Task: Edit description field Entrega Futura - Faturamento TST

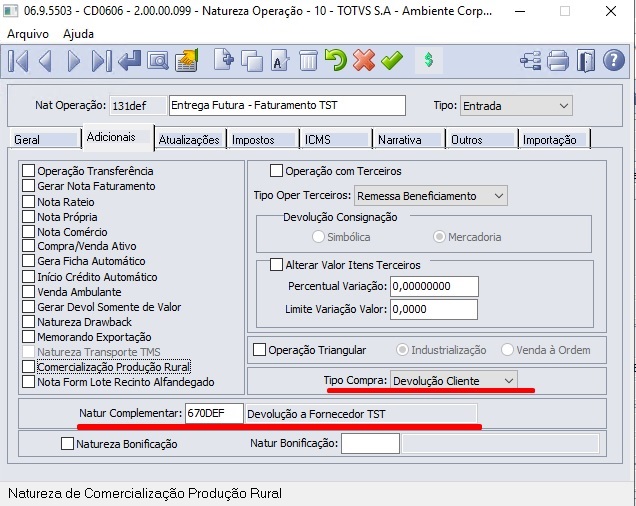Action: 287,106
